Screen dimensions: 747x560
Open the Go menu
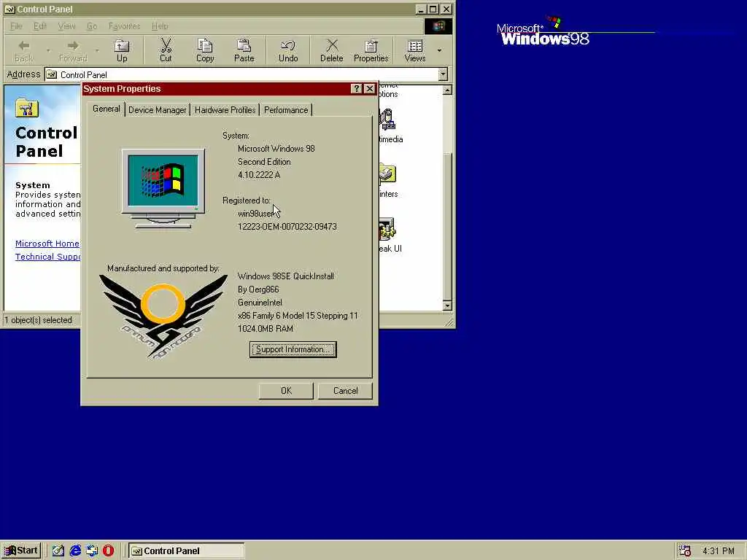click(92, 26)
